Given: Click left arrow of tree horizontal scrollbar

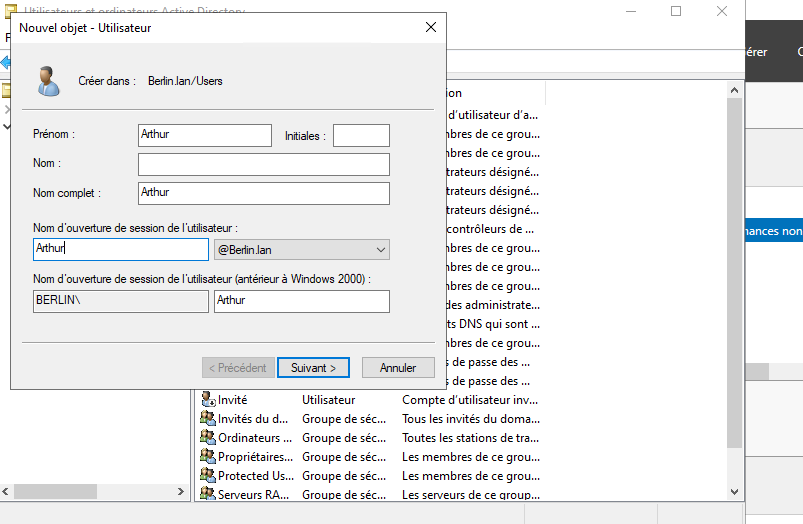Looking at the screenshot, I should 6,491.
